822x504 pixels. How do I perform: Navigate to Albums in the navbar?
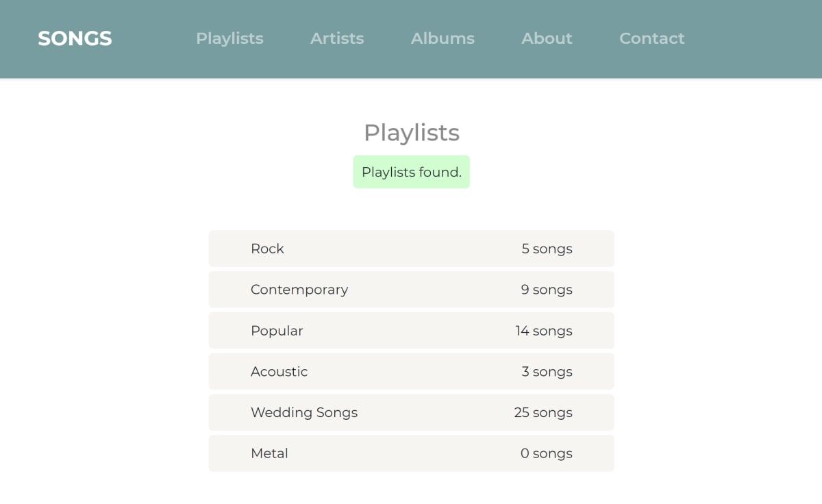coord(443,38)
